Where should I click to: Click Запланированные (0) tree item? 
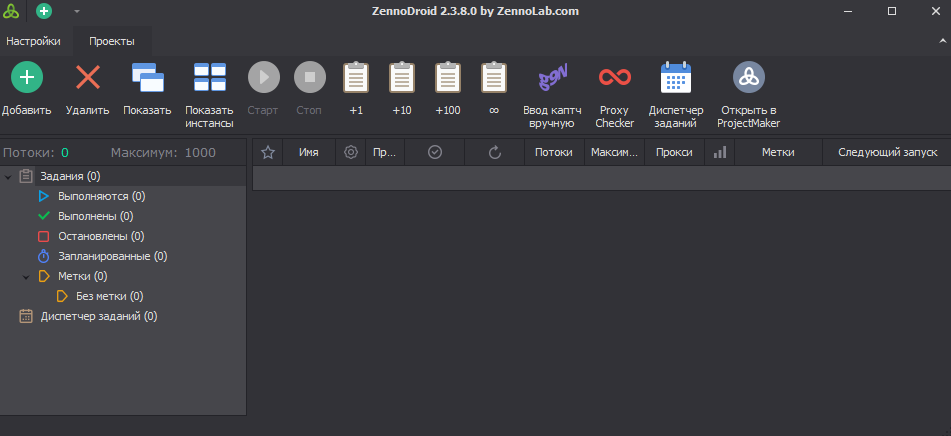112,256
